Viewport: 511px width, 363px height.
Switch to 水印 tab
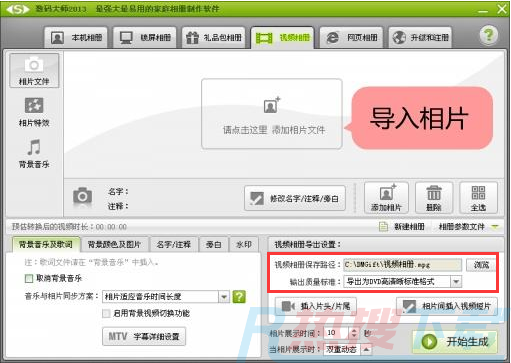(x=244, y=244)
